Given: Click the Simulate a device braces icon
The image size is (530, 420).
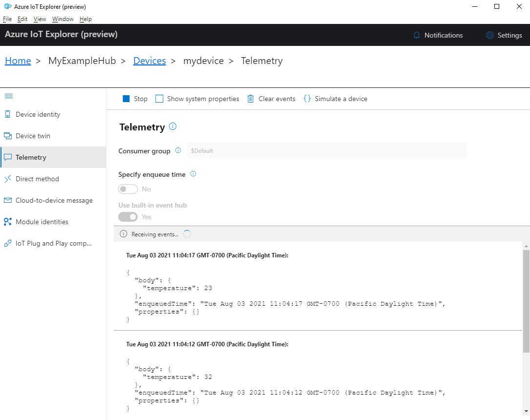Looking at the screenshot, I should click(x=307, y=98).
